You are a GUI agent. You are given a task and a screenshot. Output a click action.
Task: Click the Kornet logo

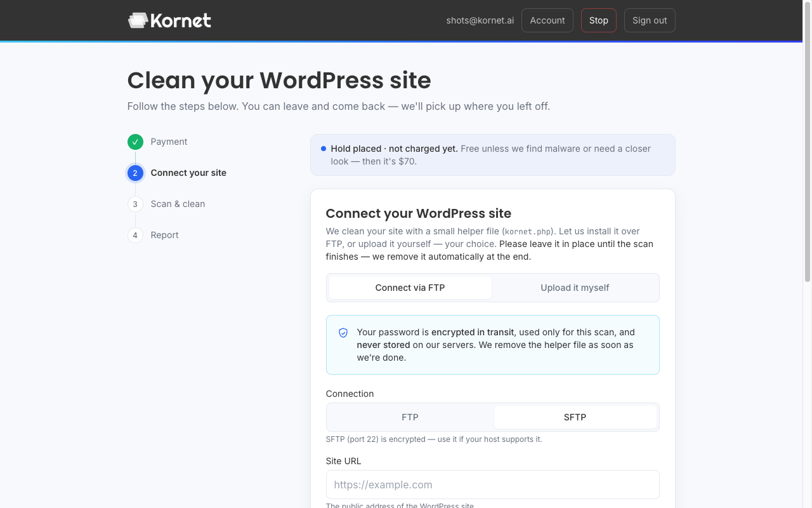pyautogui.click(x=169, y=20)
